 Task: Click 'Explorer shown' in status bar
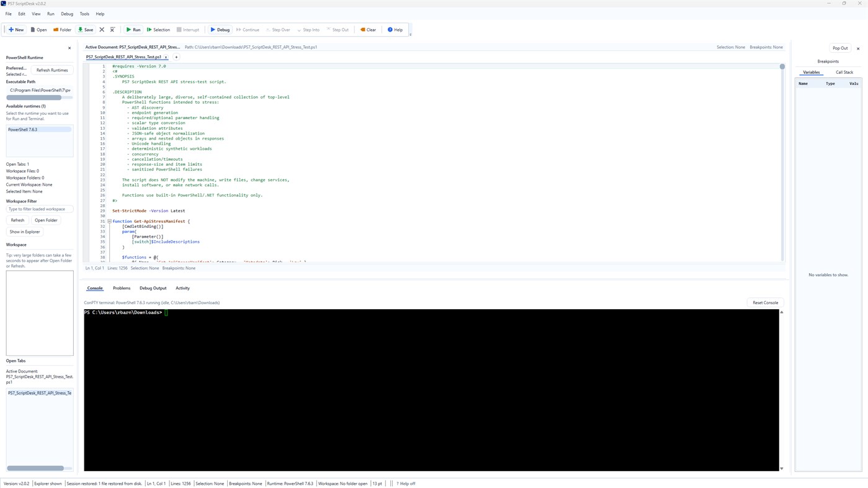[48, 484]
